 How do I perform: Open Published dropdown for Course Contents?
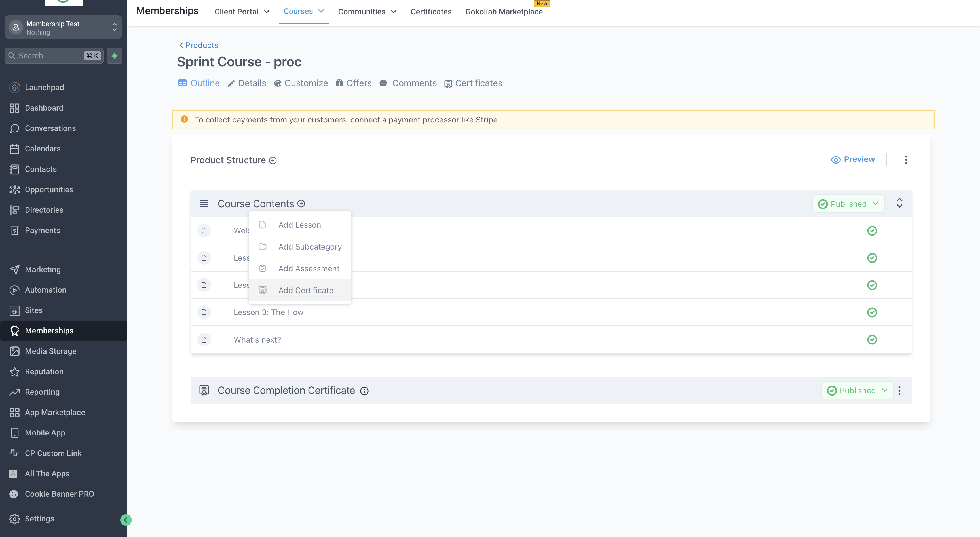tap(848, 204)
